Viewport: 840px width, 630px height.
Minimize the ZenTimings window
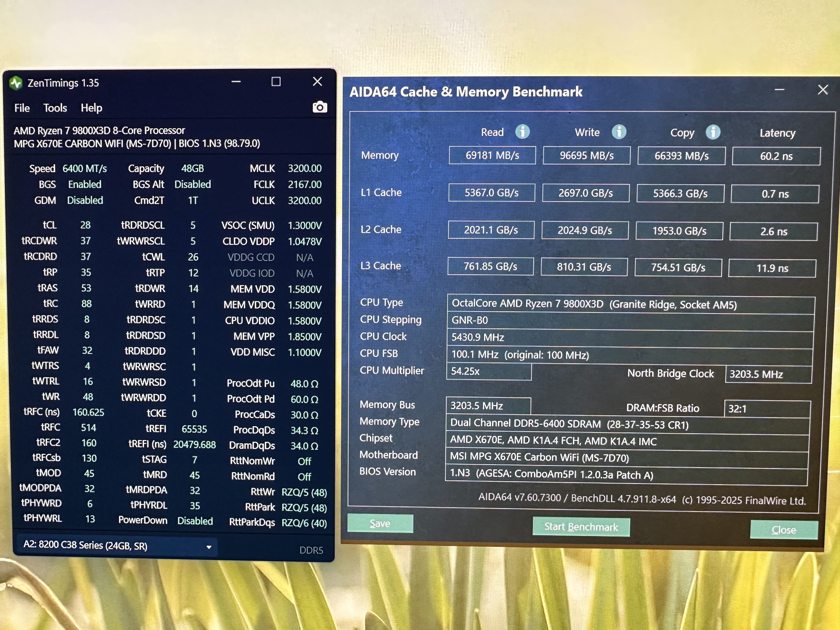pos(236,82)
